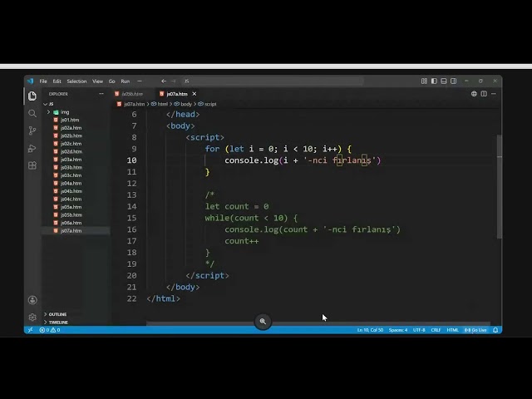Click Ln 10, Col 50 cursor position
The image size is (532, 399).
pyautogui.click(x=370, y=330)
